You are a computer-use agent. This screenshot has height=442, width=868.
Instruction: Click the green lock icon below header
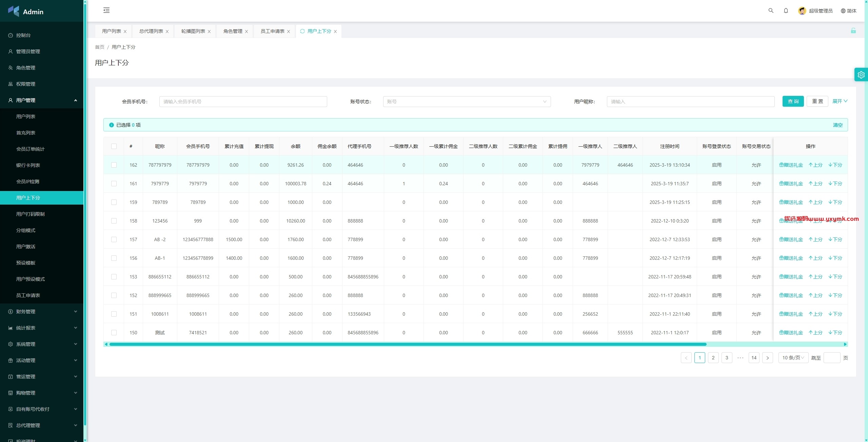[853, 30]
